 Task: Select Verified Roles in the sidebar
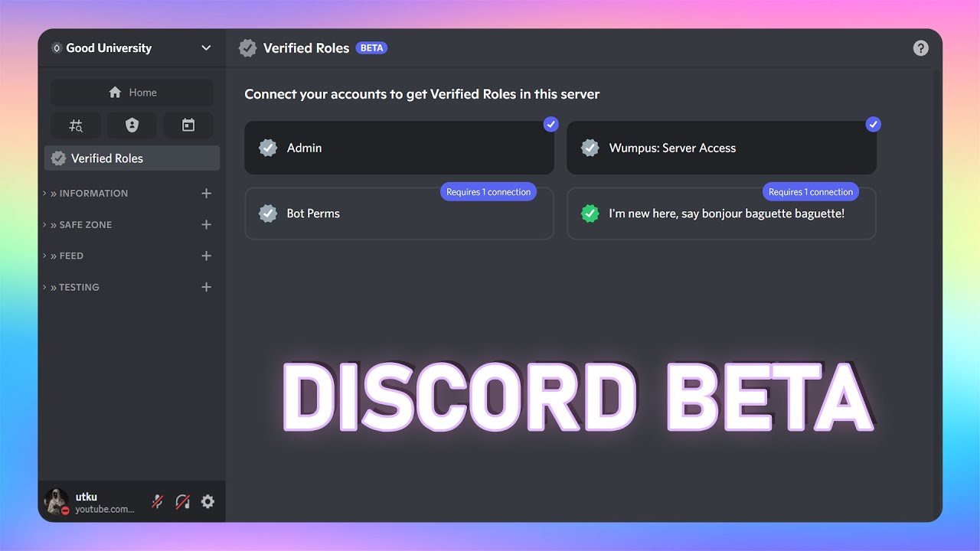(x=132, y=158)
